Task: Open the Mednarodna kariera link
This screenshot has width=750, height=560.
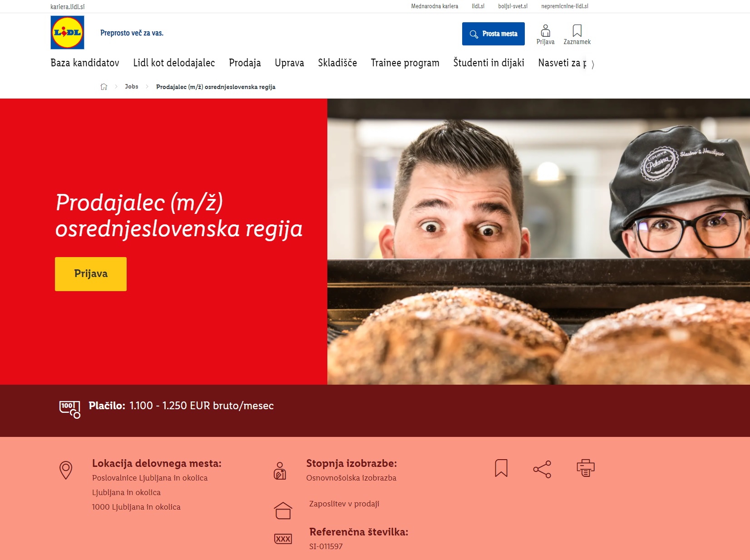Action: (434, 6)
